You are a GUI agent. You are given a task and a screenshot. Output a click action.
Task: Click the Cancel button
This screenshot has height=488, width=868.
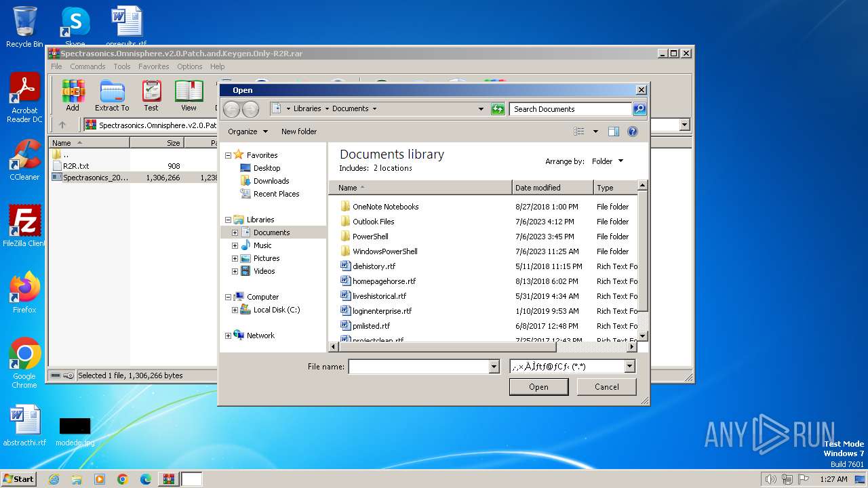tap(607, 387)
